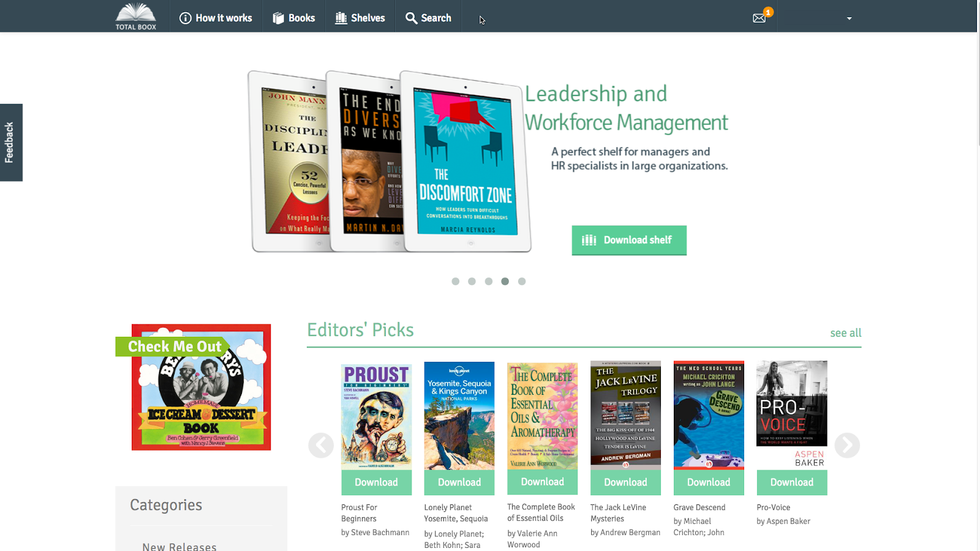This screenshot has height=551, width=980.
Task: Click author Andrew Bergman
Action: pos(630,533)
